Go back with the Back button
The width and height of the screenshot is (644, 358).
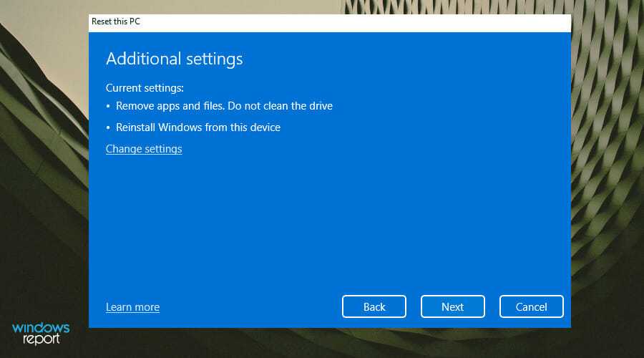[x=374, y=306]
